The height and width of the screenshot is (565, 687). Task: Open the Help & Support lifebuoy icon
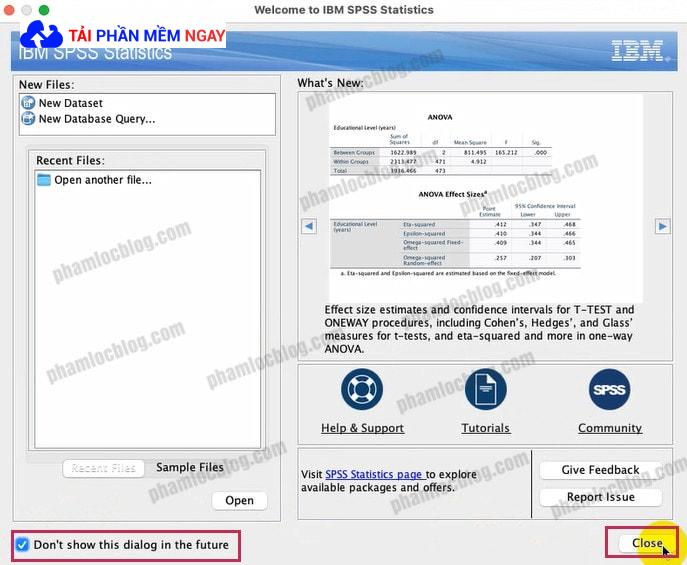pos(362,389)
